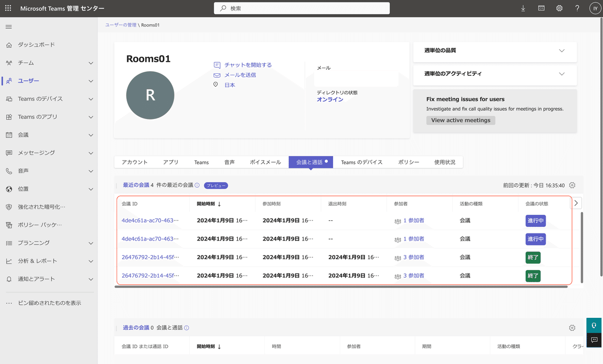Click the info icon next to 過去の会議
Image resolution: width=603 pixels, height=364 pixels.
[x=186, y=328]
